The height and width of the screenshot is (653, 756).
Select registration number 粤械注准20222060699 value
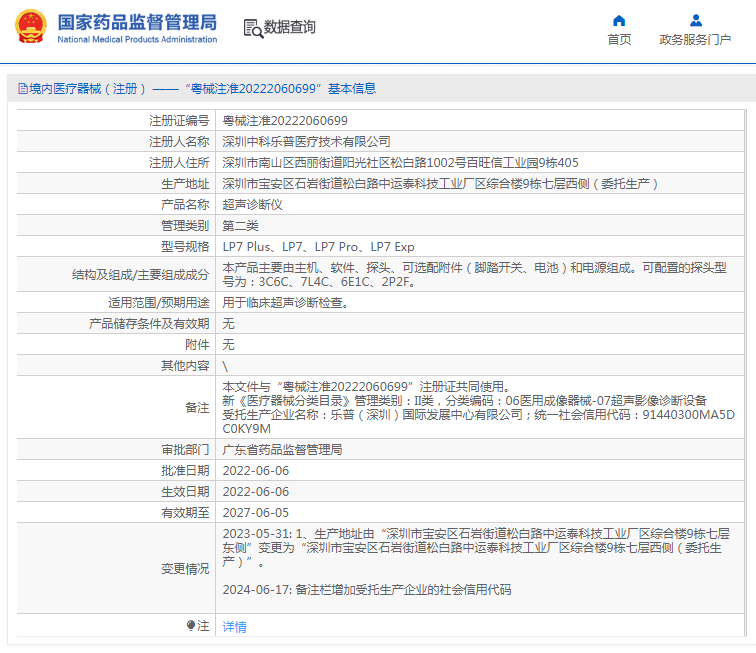click(285, 120)
